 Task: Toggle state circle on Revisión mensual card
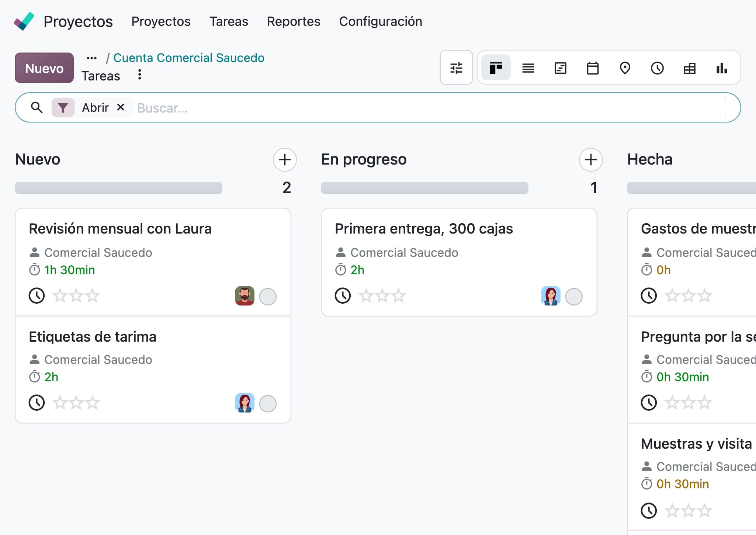click(x=268, y=297)
